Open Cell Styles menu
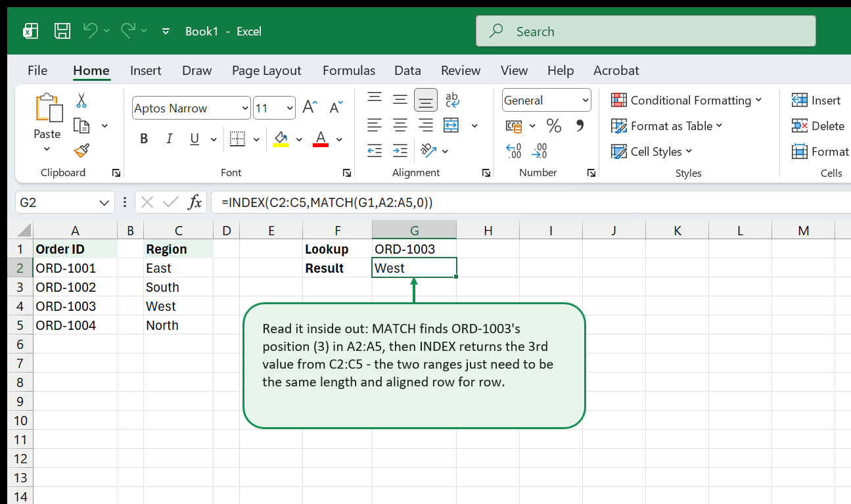 point(651,151)
